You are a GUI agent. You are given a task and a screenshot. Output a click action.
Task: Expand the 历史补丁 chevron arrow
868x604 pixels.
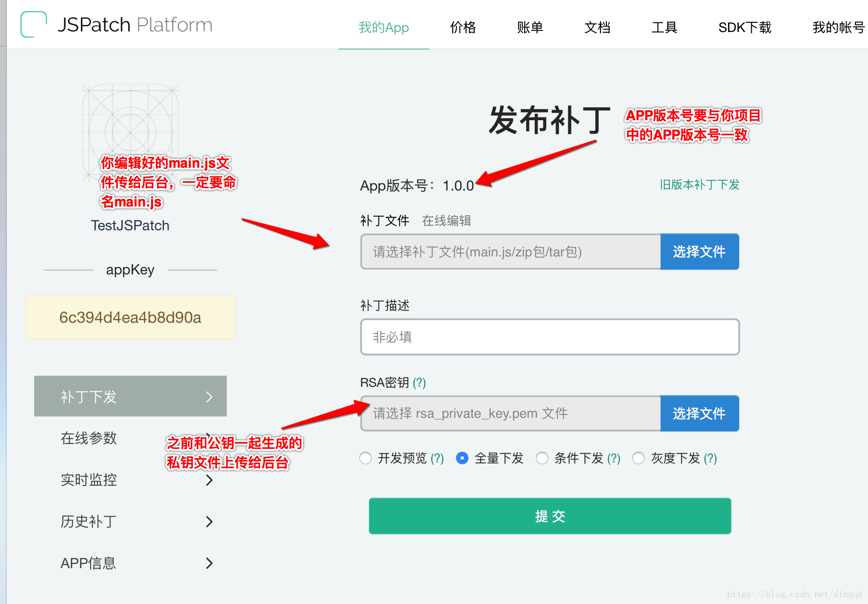click(x=209, y=522)
